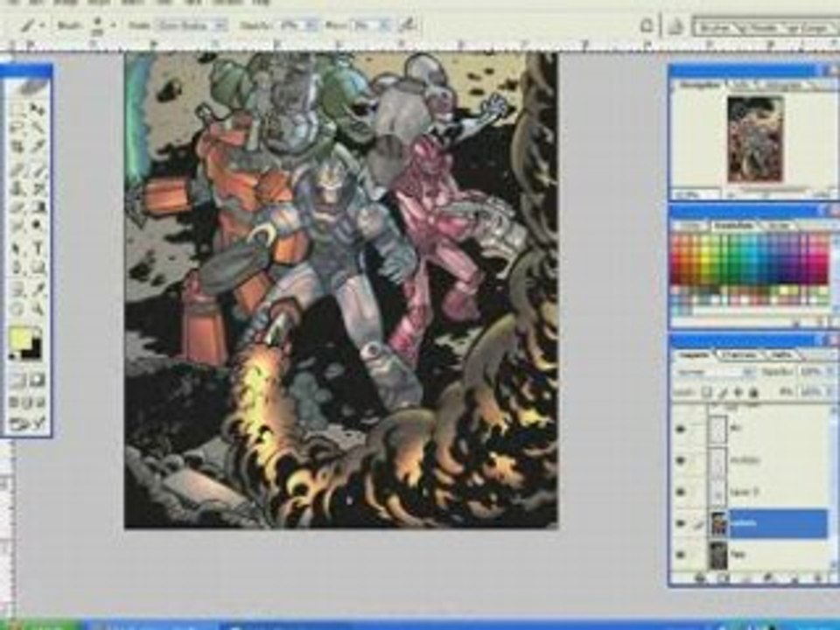Select the Path Selection tool
Image resolution: width=840 pixels, height=630 pixels.
pyautogui.click(x=17, y=249)
